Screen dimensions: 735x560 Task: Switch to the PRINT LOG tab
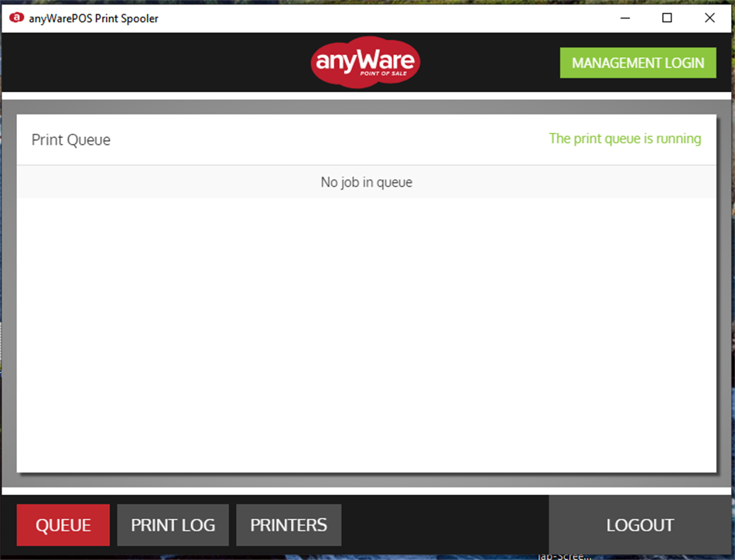[x=173, y=524]
